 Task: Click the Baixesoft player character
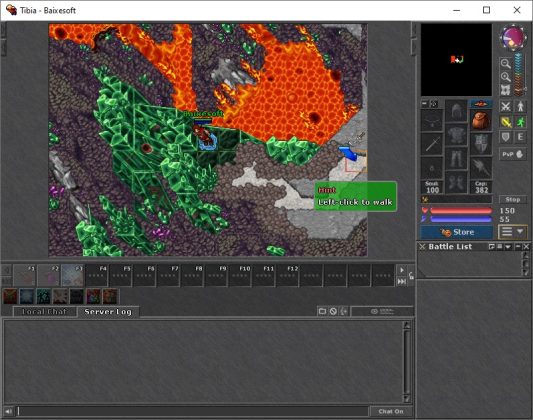(206, 138)
